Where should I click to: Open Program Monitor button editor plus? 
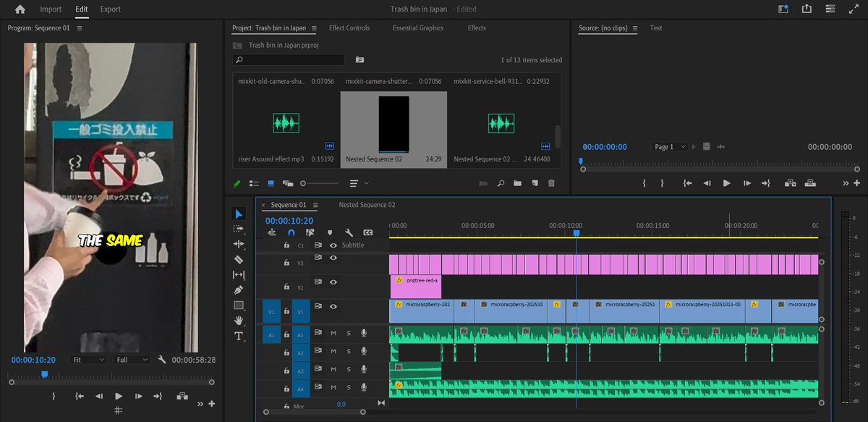[x=212, y=404]
